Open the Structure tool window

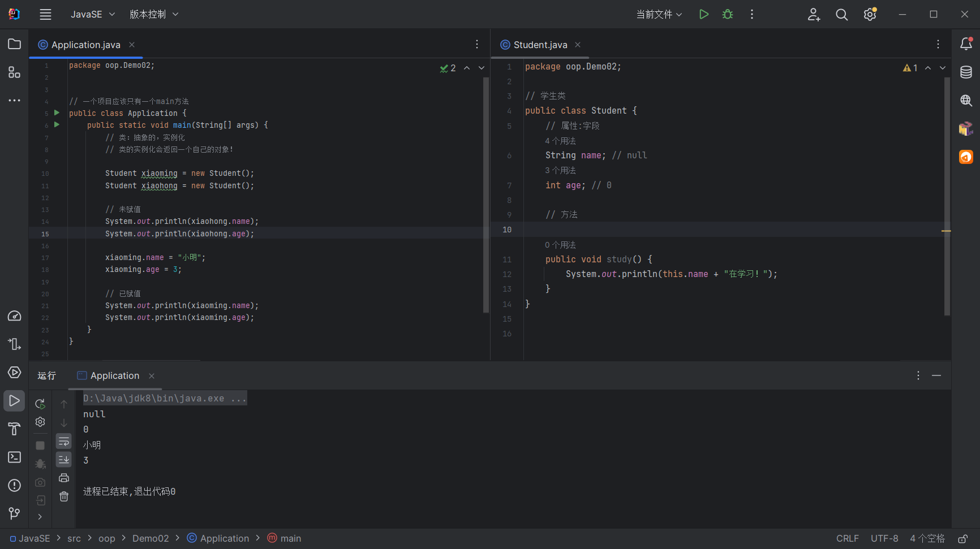[x=14, y=72]
